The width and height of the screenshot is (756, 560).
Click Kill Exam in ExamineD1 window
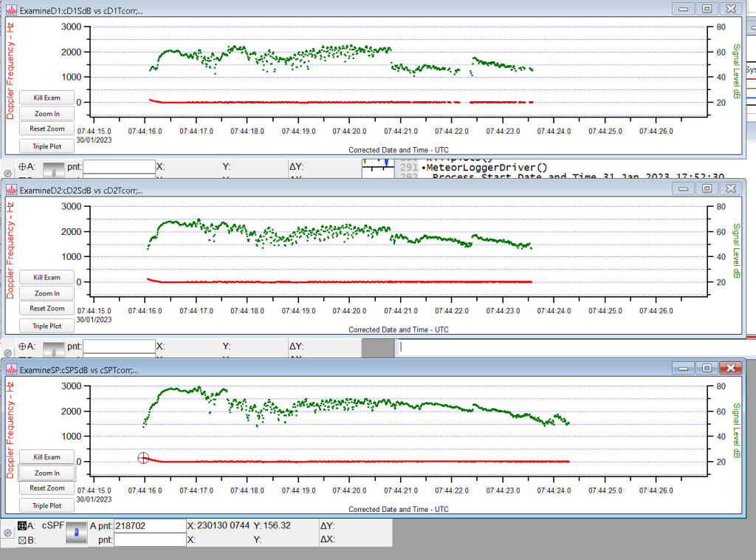point(47,98)
